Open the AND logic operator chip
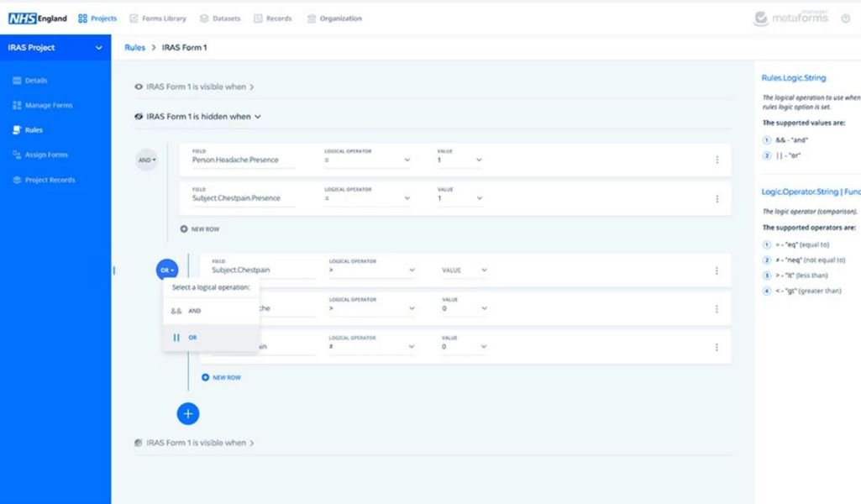861x504 pixels. [x=147, y=160]
